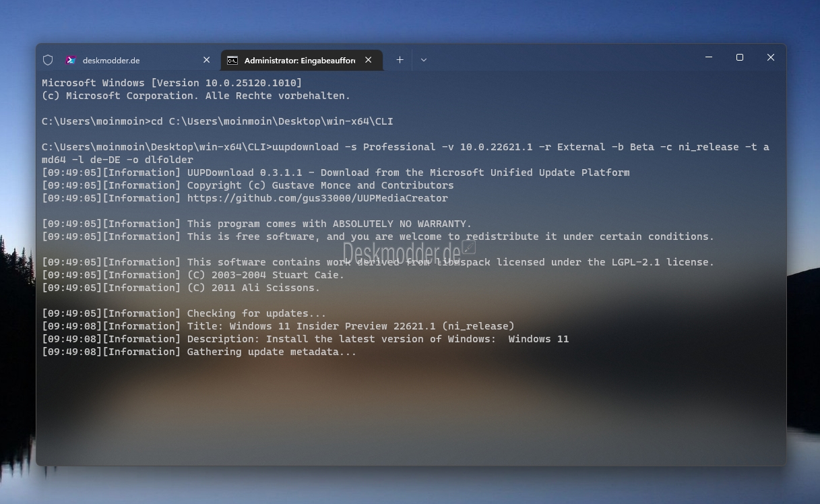Close the deskmodder.de tab
This screenshot has height=504, width=820.
click(206, 60)
